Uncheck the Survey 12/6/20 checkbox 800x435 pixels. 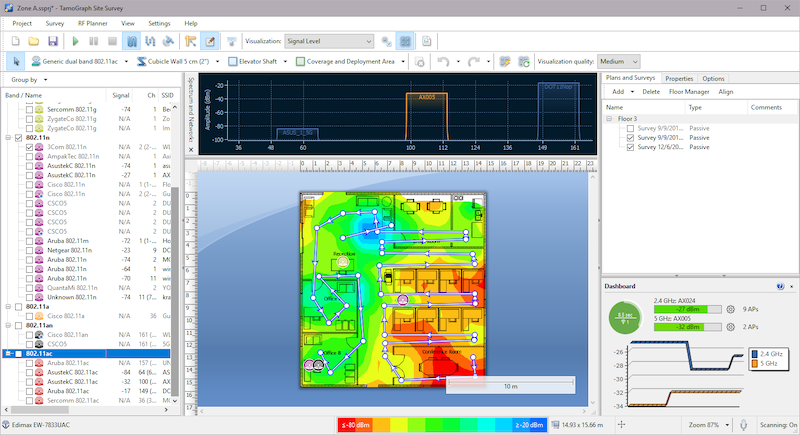630,147
